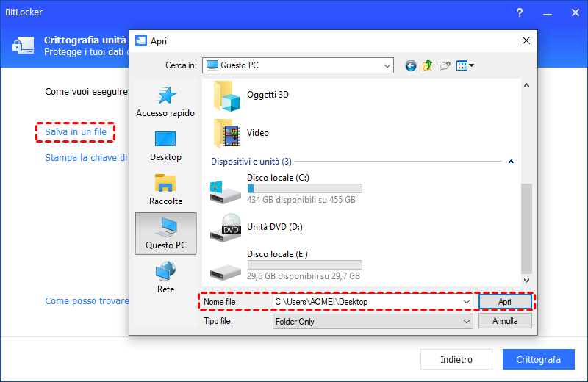Expand the Nome file dropdown arrow

[x=467, y=302]
